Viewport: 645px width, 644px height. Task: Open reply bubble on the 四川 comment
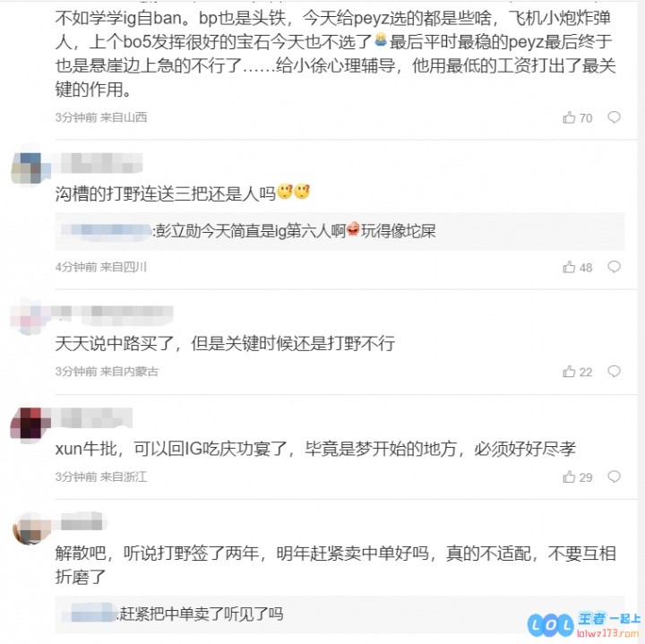click(x=614, y=267)
